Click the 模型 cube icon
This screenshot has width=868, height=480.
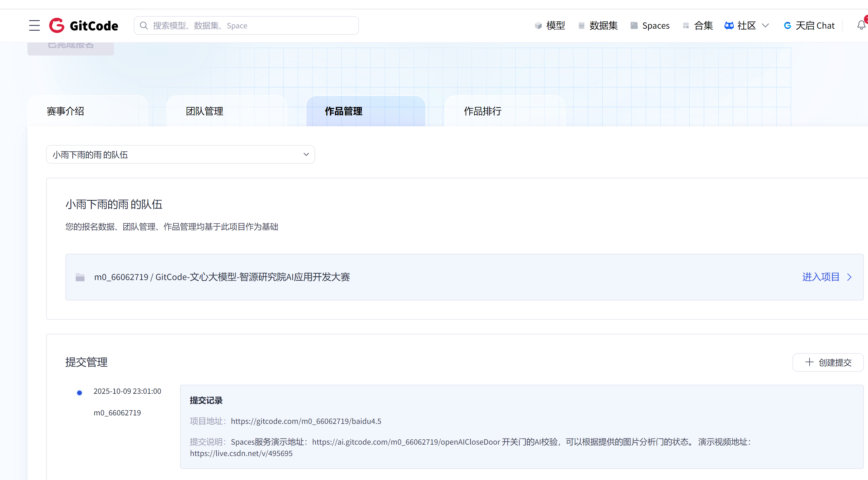pyautogui.click(x=538, y=26)
